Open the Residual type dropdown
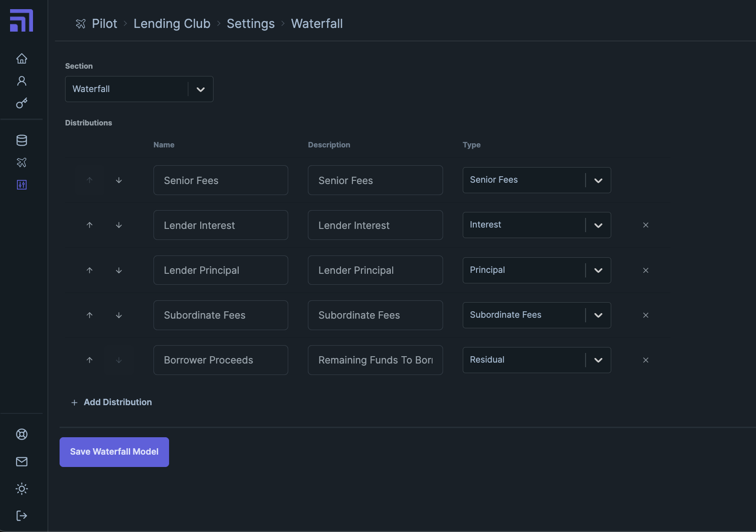756x532 pixels. pos(598,360)
